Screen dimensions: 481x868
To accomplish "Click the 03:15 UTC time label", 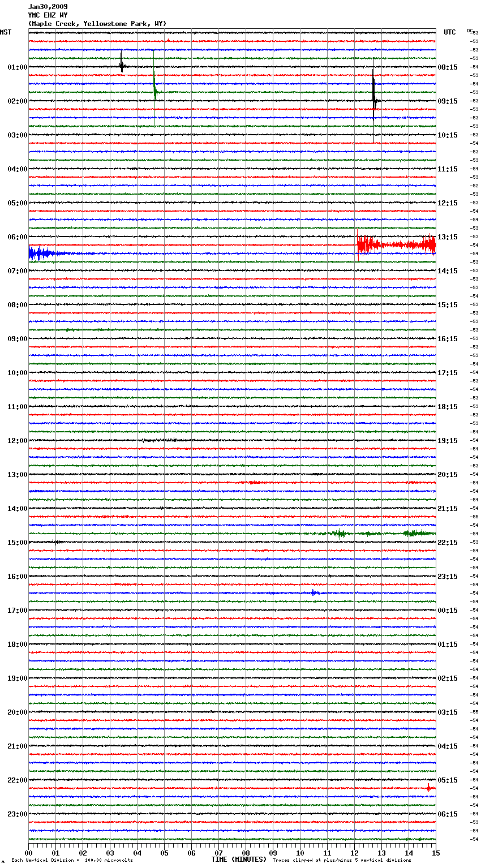I will [x=448, y=712].
